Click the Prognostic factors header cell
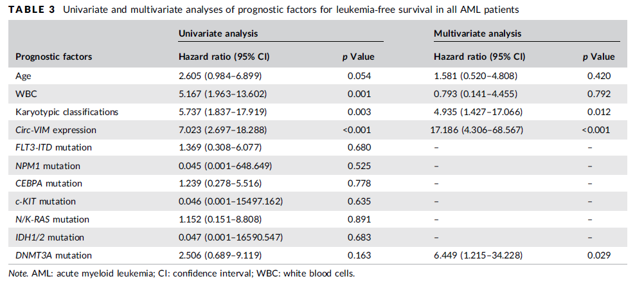Image resolution: width=644 pixels, height=281 pixels. click(53, 57)
